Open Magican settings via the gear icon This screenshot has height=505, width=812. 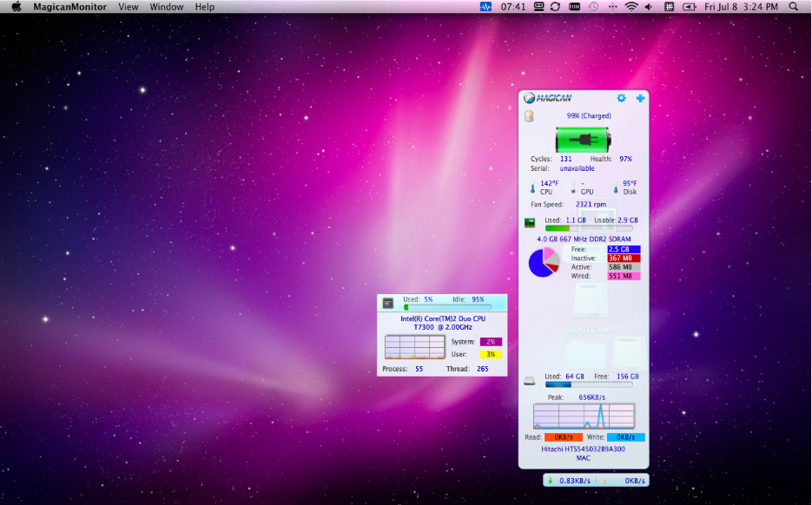[x=621, y=98]
